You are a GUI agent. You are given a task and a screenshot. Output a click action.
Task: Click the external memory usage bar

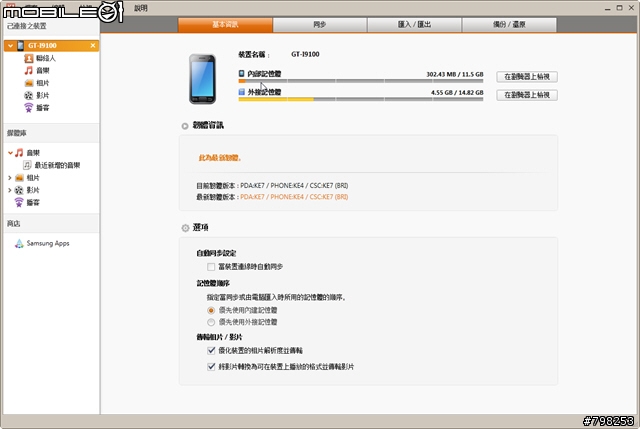pos(361,99)
